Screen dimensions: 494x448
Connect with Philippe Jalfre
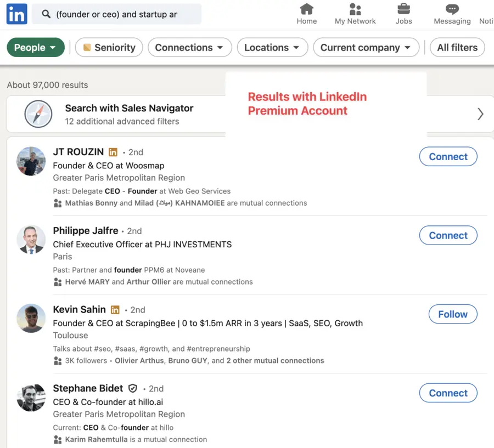[448, 235]
